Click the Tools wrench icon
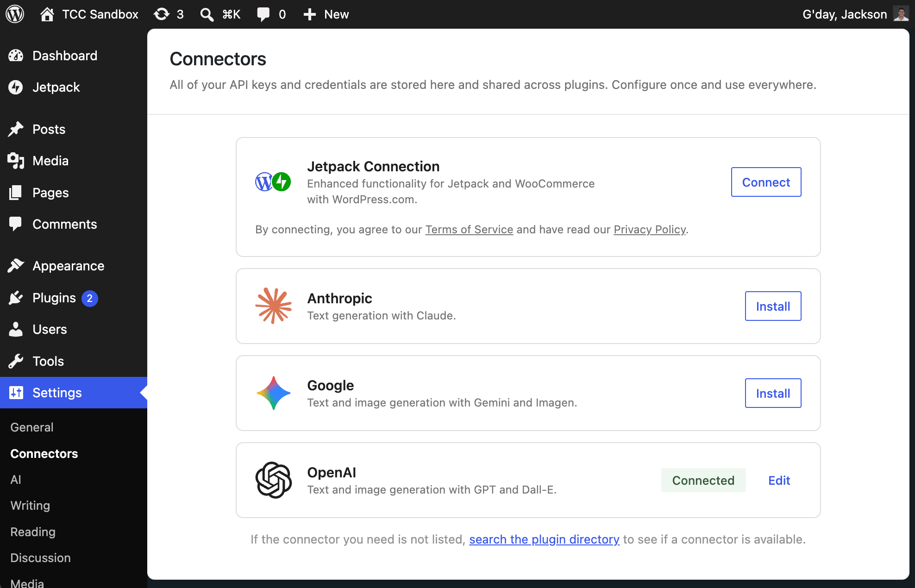Image resolution: width=915 pixels, height=588 pixels. pyautogui.click(x=16, y=361)
